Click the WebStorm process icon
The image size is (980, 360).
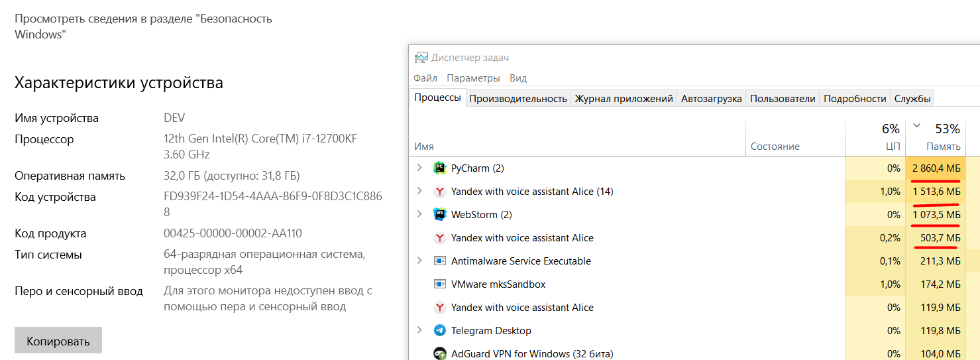click(439, 215)
